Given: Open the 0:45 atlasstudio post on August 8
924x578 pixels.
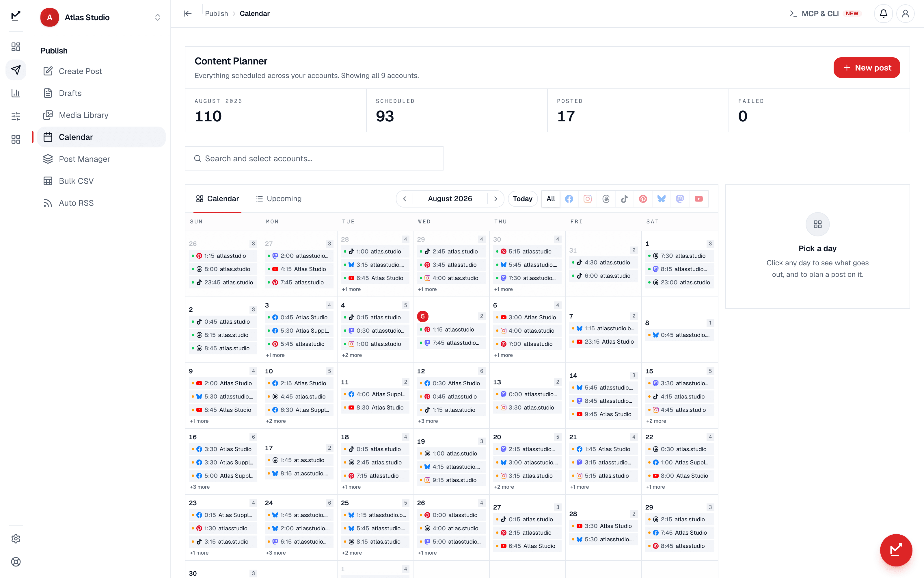Looking at the screenshot, I should click(680, 335).
